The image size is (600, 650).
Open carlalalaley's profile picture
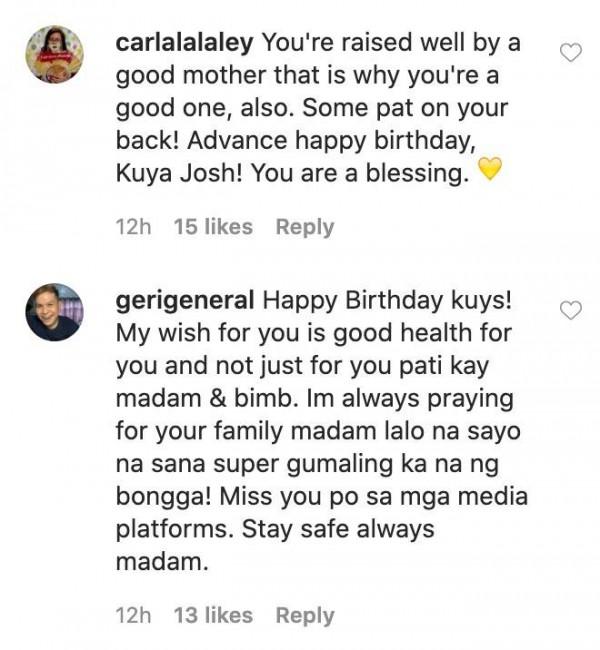click(x=54, y=54)
